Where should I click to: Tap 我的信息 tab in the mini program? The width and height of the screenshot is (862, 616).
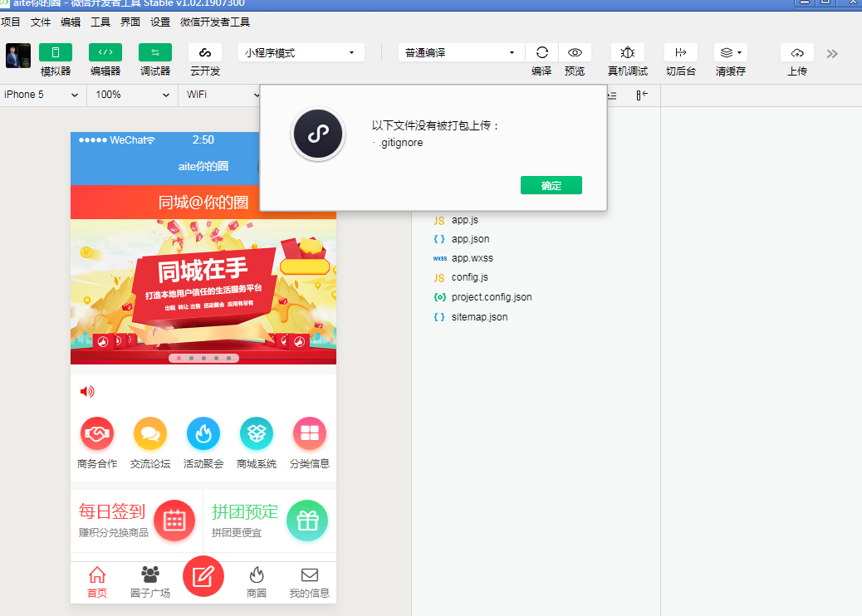(309, 583)
